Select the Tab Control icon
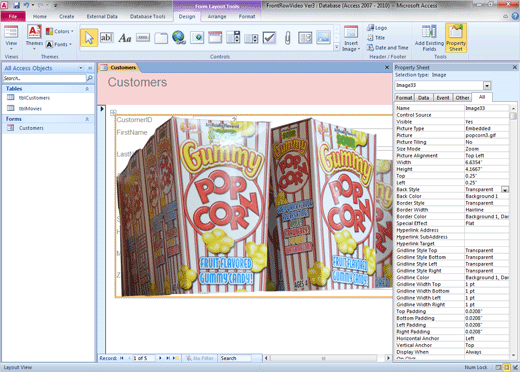 coord(161,38)
